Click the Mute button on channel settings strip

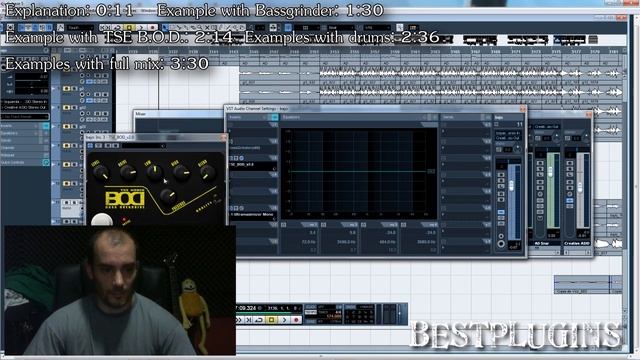[501, 175]
